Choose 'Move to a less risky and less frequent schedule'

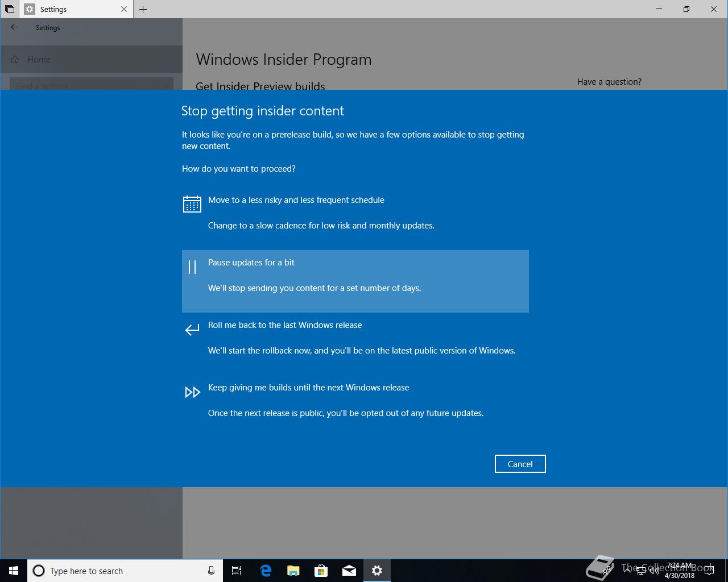pos(355,219)
